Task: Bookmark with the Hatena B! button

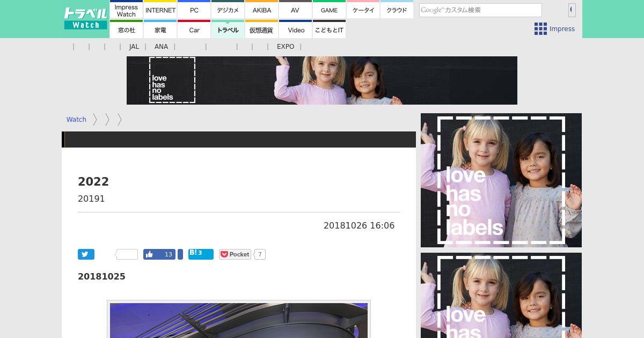Action: coord(201,254)
